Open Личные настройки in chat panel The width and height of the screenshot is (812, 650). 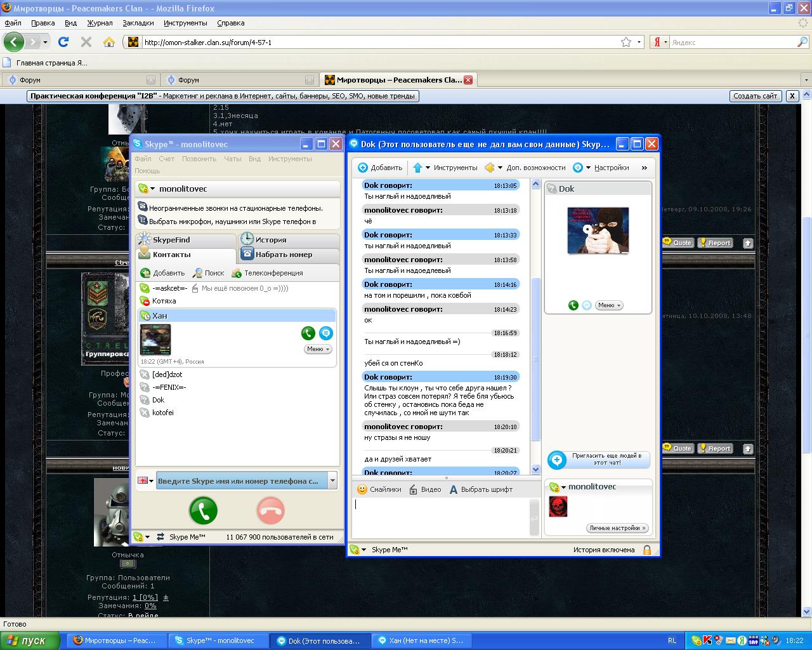pyautogui.click(x=617, y=528)
